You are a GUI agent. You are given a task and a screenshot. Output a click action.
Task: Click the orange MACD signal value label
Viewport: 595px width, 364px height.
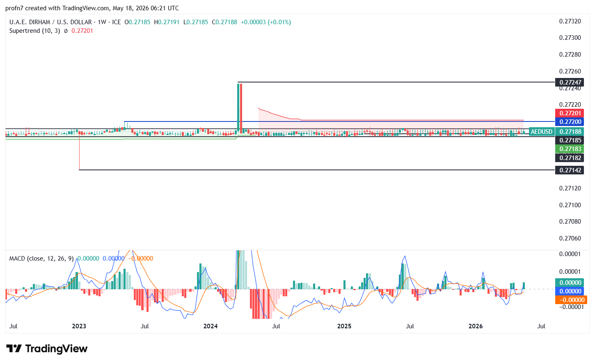571,300
